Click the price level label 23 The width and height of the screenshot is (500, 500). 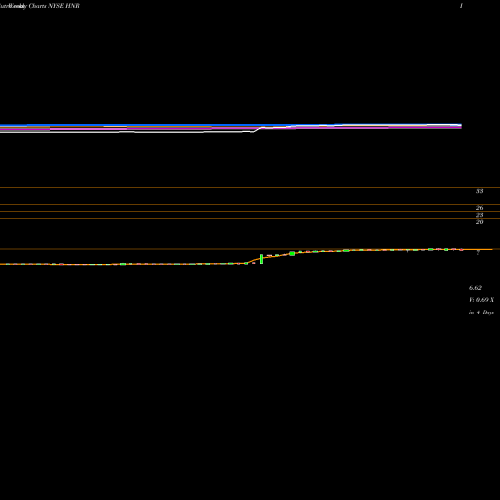[x=479, y=215]
